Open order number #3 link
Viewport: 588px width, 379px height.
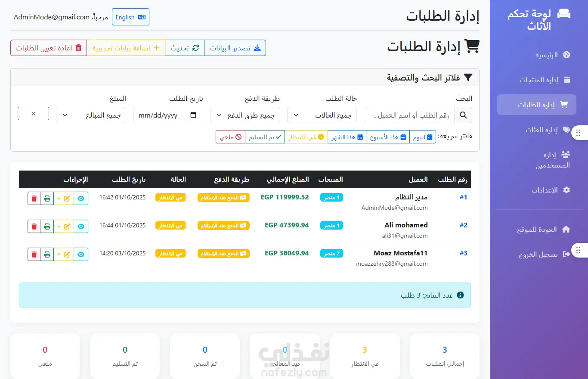pos(463,253)
